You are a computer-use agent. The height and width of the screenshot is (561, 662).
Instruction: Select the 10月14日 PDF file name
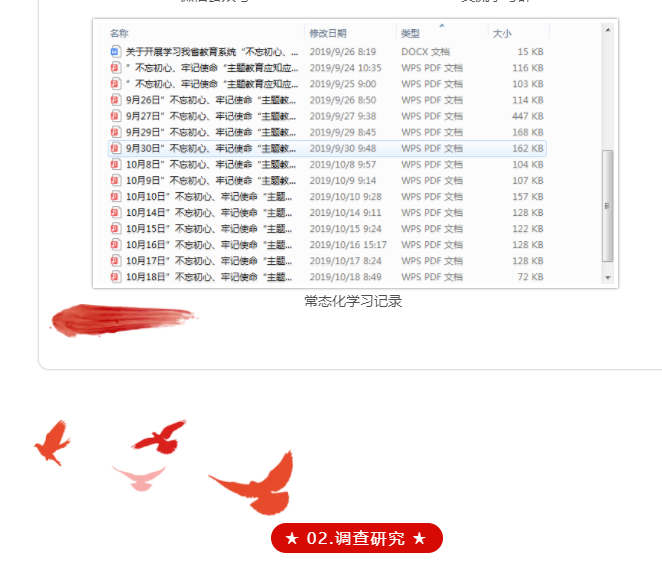click(209, 212)
